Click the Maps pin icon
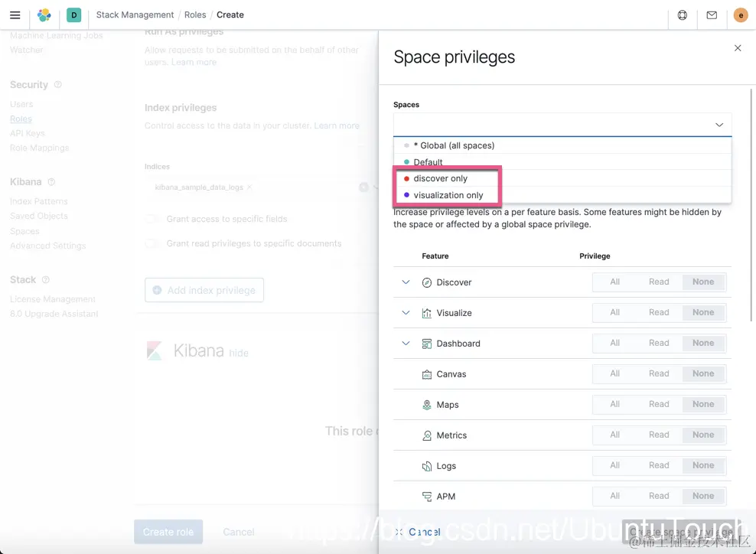Screen dimensions: 756x554 tap(427, 405)
